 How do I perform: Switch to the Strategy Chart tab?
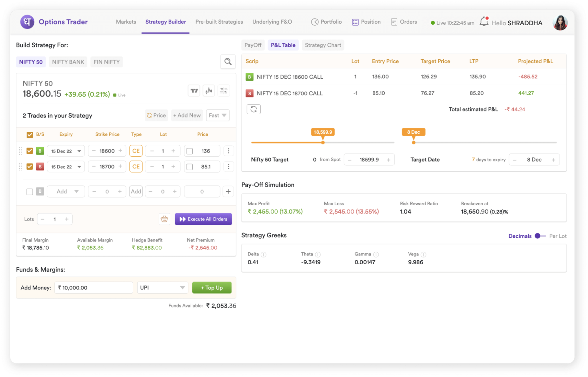(x=323, y=45)
